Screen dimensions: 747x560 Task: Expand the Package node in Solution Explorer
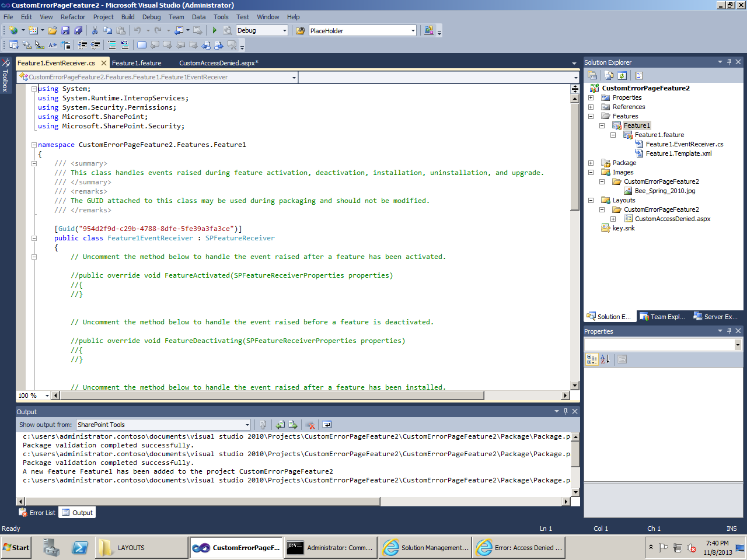pos(591,163)
